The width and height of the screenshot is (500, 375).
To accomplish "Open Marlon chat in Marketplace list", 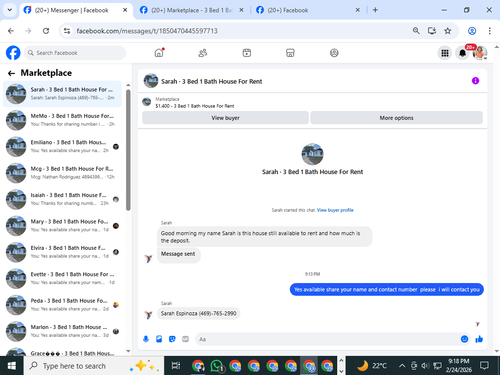I will [x=62, y=331].
